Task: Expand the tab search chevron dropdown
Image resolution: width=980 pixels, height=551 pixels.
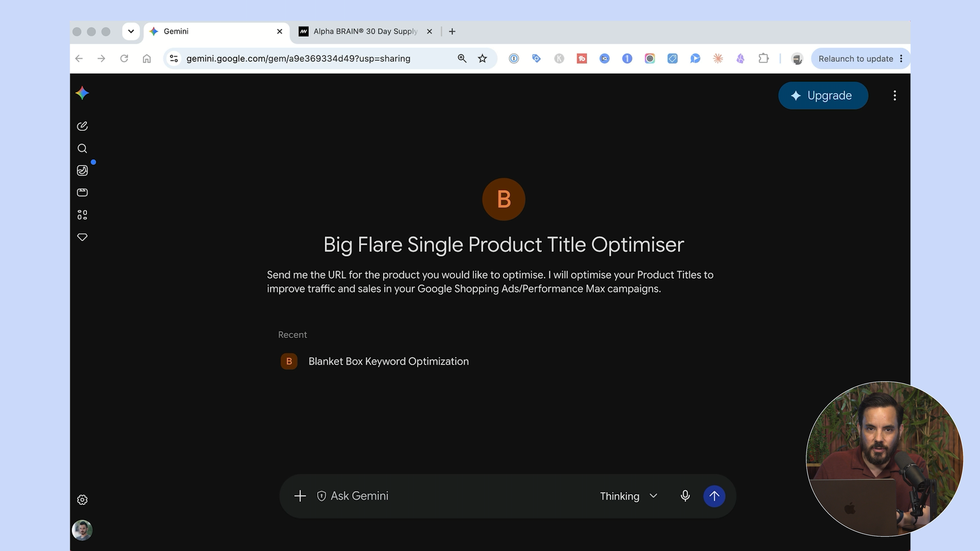Action: point(131,31)
